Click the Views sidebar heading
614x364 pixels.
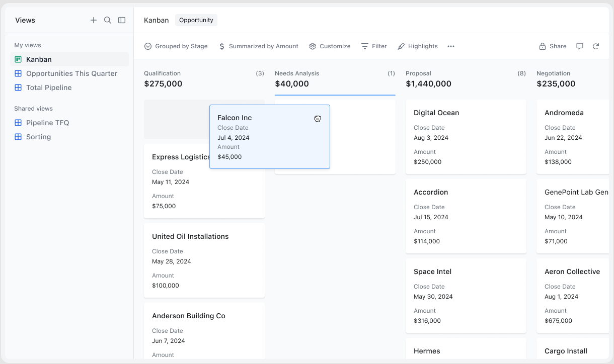[25, 20]
